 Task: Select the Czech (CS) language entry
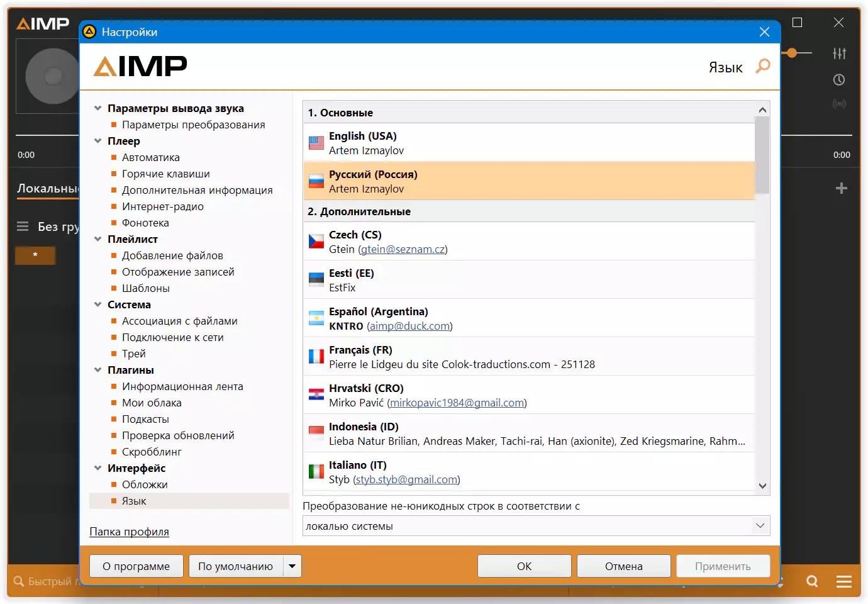point(529,242)
